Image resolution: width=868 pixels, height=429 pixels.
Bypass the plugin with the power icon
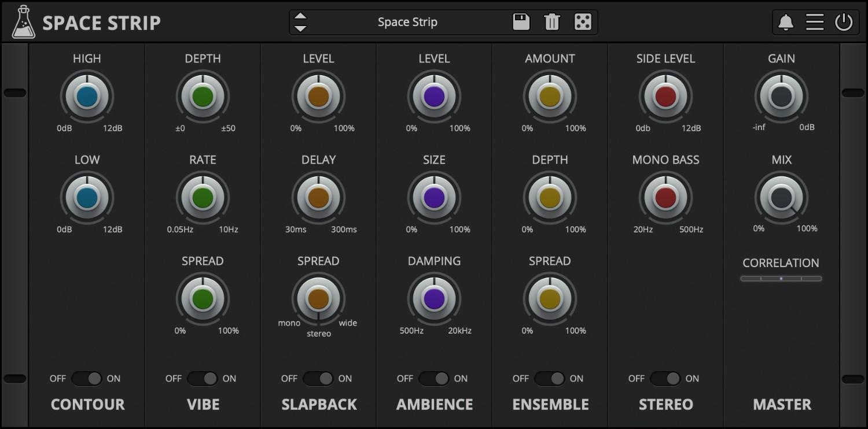[x=844, y=21]
